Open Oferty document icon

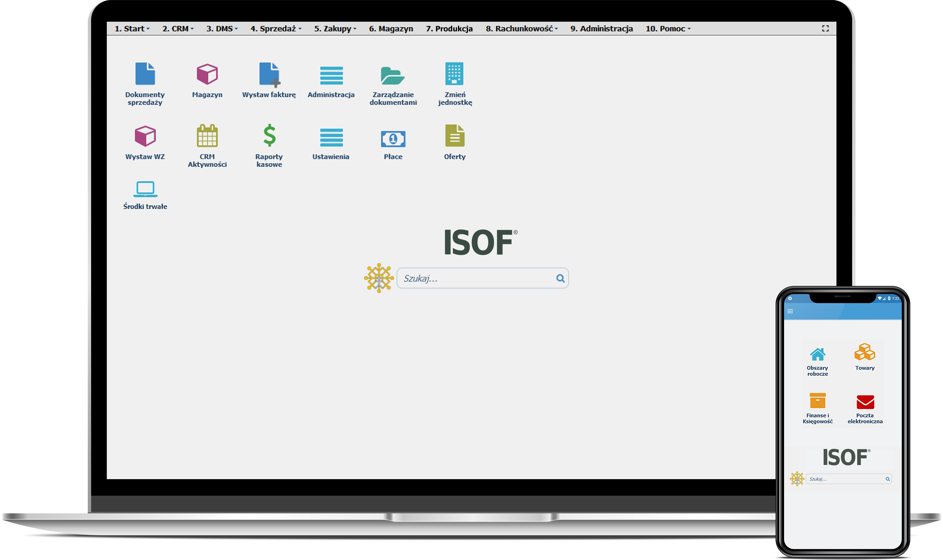(x=455, y=136)
